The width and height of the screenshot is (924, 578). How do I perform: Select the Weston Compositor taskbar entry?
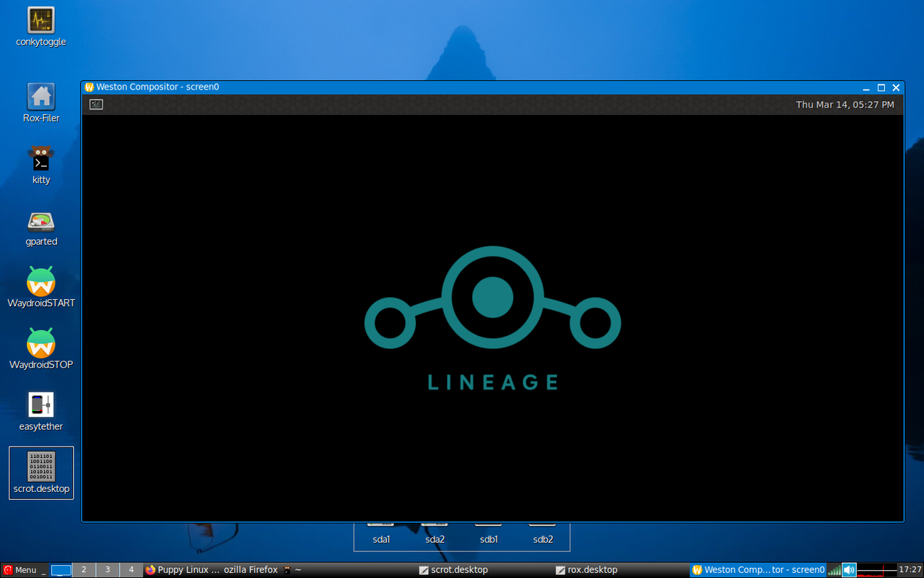click(758, 570)
